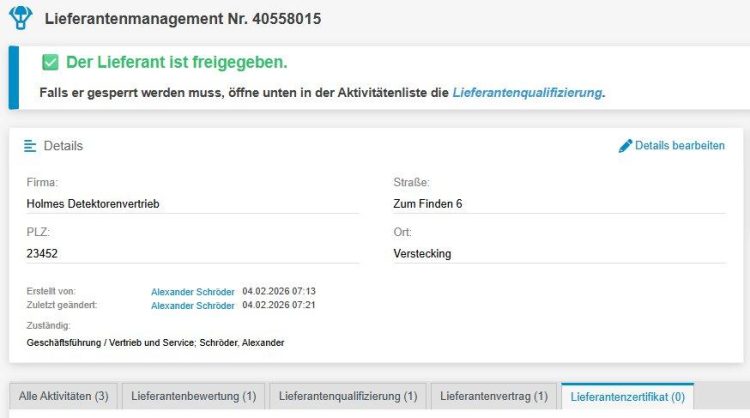Click the Firma field 'Holmes Detektorenvertrieb'
Screen dimensions: 750x418
(x=94, y=204)
